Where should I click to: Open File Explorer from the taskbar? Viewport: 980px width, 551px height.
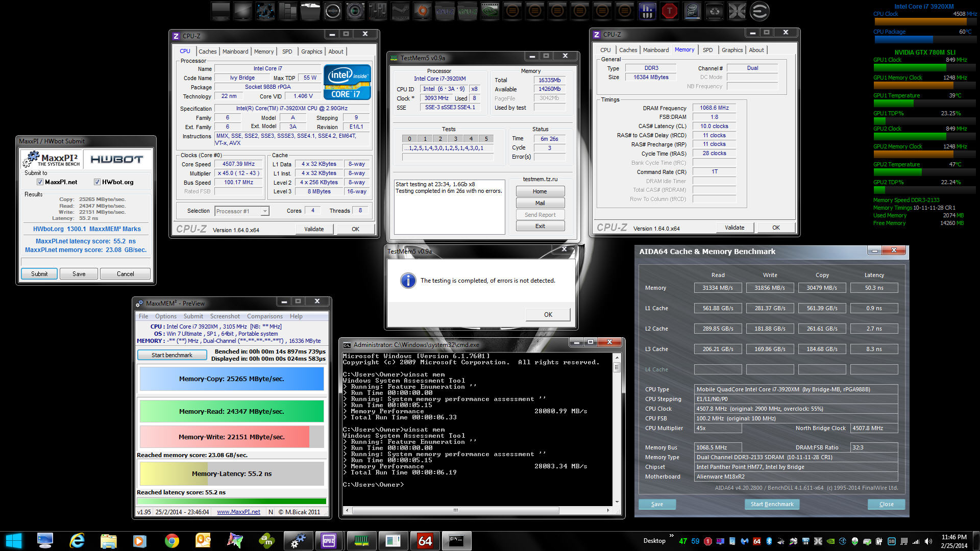click(x=108, y=541)
